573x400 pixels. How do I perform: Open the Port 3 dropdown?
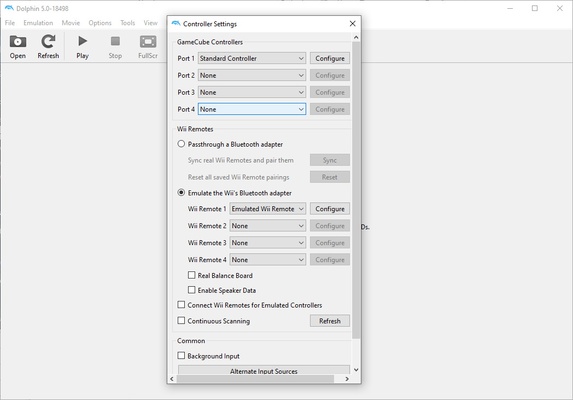(252, 92)
